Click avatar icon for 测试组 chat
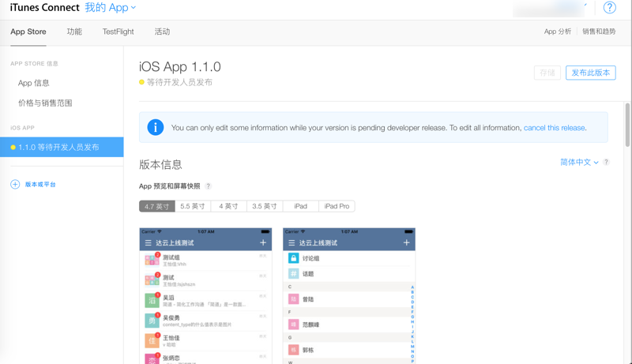 pyautogui.click(x=152, y=260)
